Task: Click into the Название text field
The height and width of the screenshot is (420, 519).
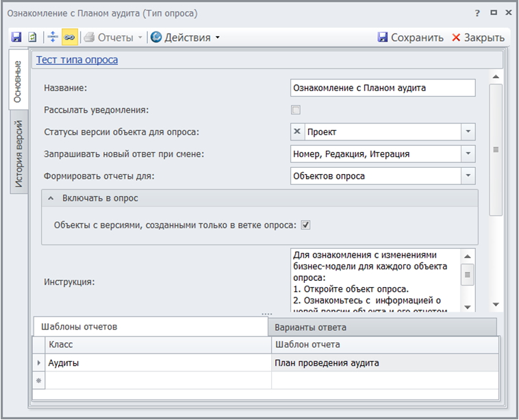Action: (382, 88)
